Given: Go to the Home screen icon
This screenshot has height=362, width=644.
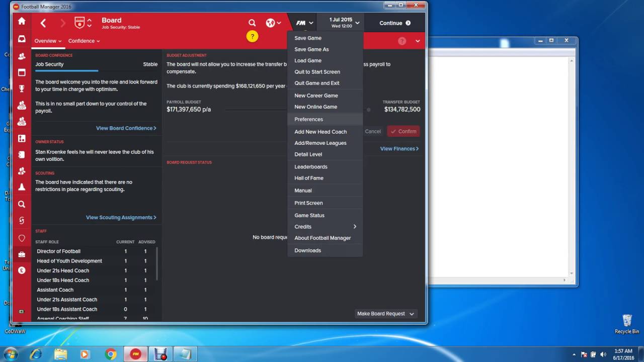Looking at the screenshot, I should point(22,21).
